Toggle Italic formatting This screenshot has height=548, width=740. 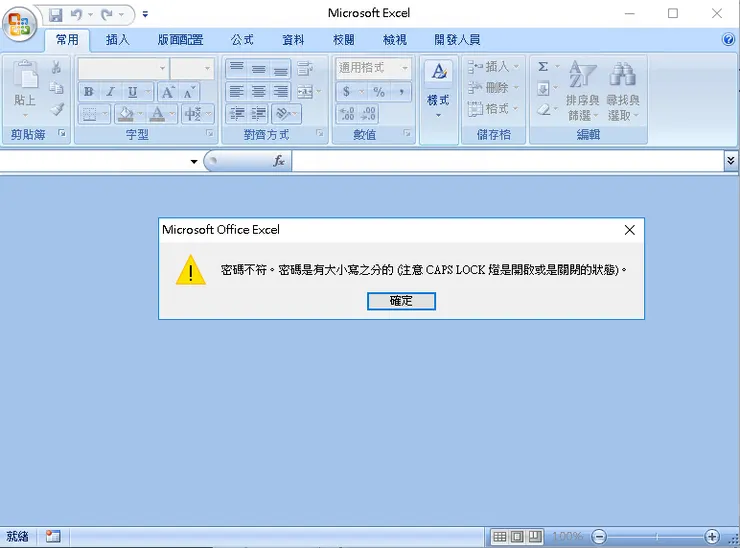click(x=110, y=92)
